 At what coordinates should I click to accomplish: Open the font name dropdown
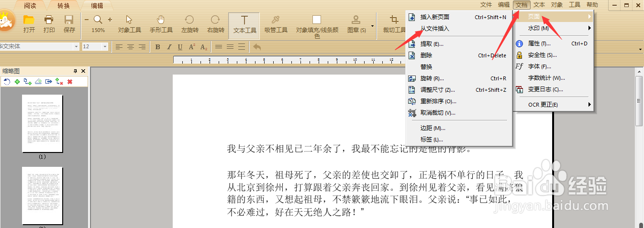point(76,46)
